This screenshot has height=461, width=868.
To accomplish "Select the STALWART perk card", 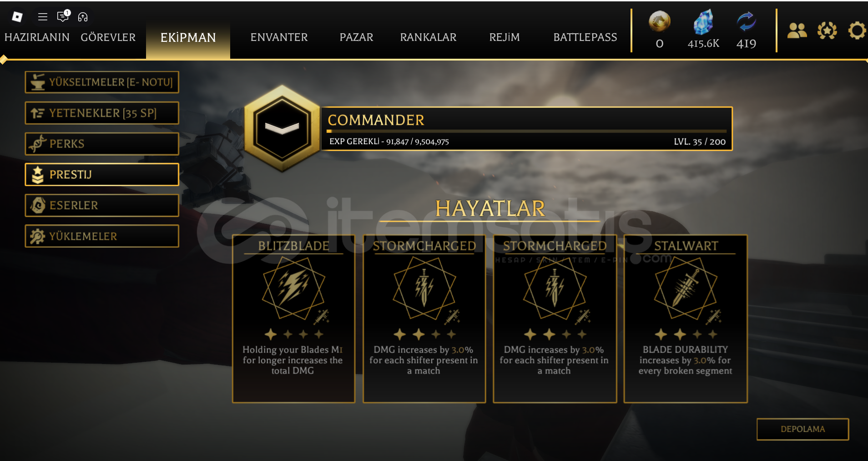I will click(686, 319).
